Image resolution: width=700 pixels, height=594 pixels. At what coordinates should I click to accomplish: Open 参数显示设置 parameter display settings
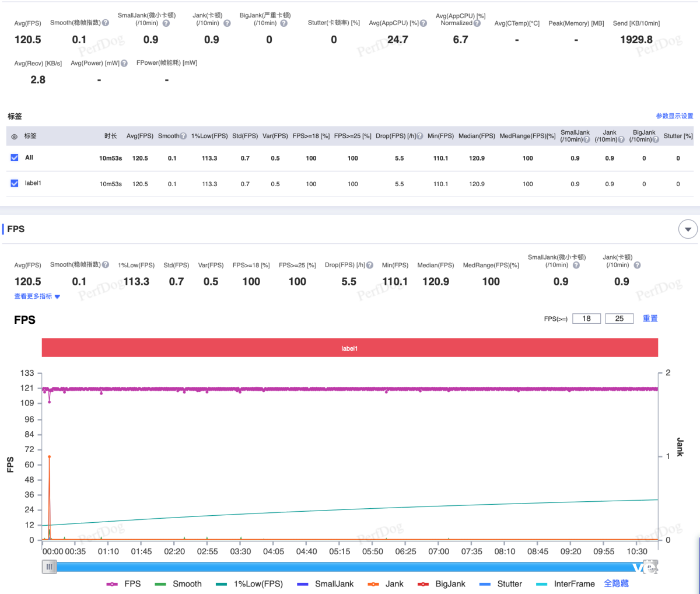(674, 116)
